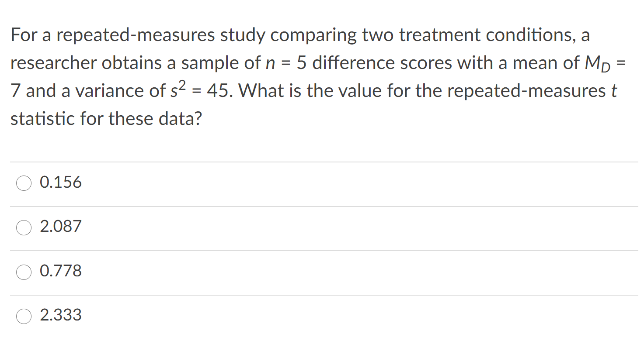The image size is (644, 348).
Task: Click the 2.087 answer label text
Action: pos(60,227)
